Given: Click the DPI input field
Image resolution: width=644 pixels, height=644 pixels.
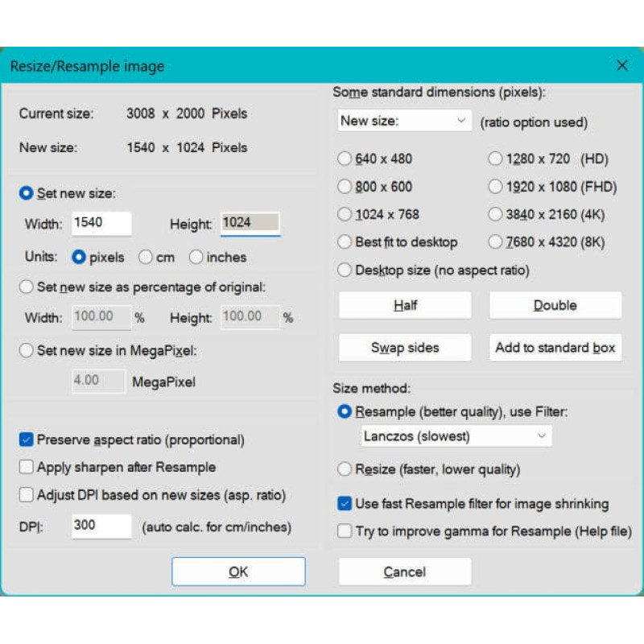Looking at the screenshot, I should tap(102, 526).
